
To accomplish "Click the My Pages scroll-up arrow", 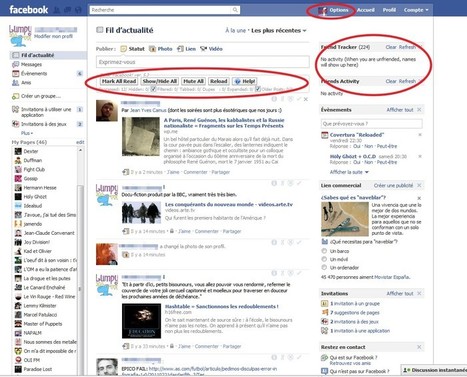I will click(x=80, y=151).
